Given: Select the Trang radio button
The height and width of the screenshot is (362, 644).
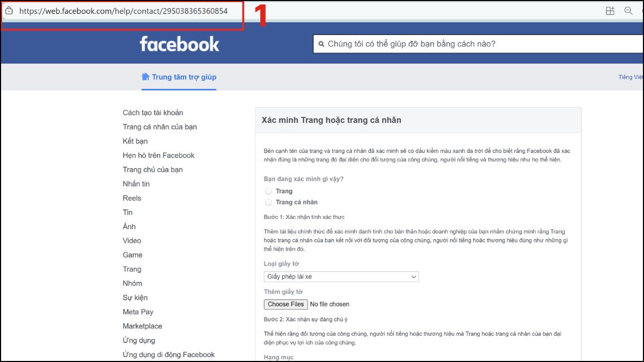Looking at the screenshot, I should click(268, 191).
